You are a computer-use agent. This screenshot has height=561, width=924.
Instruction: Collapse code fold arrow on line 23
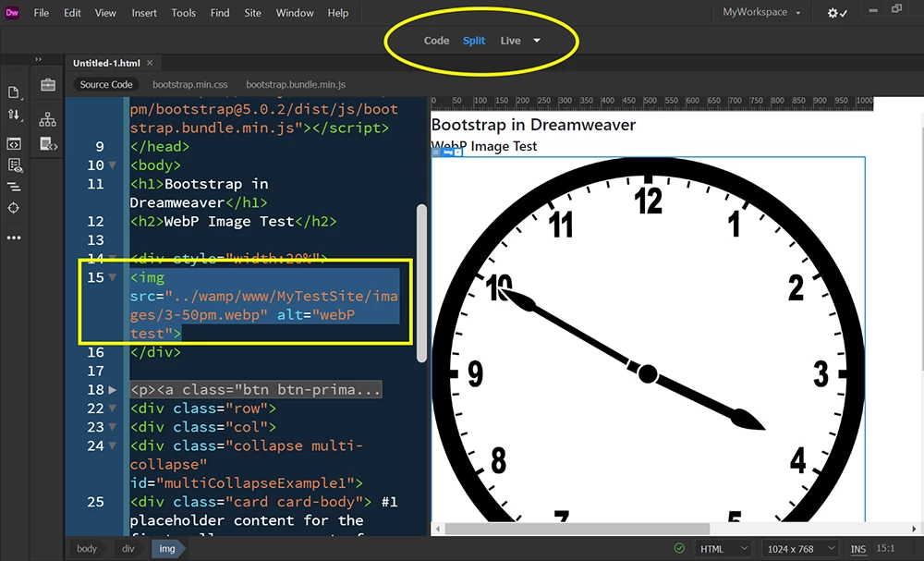(112, 427)
